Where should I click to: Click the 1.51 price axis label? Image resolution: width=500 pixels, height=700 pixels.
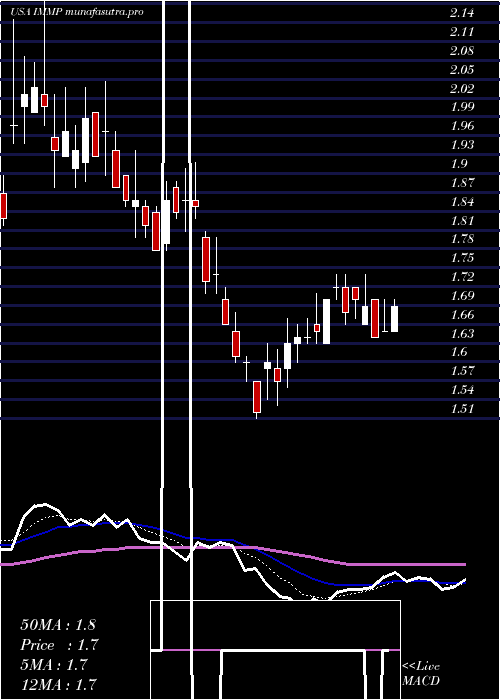pos(462,409)
